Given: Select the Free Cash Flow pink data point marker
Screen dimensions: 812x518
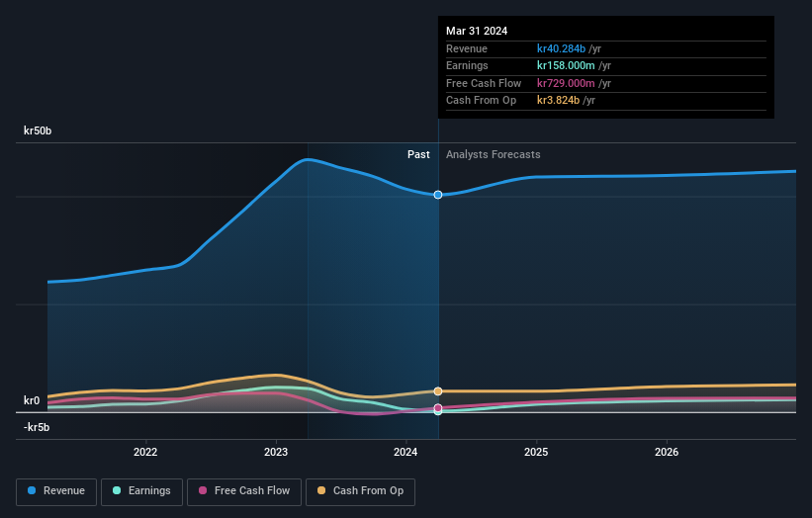Looking at the screenshot, I should click(x=438, y=407).
